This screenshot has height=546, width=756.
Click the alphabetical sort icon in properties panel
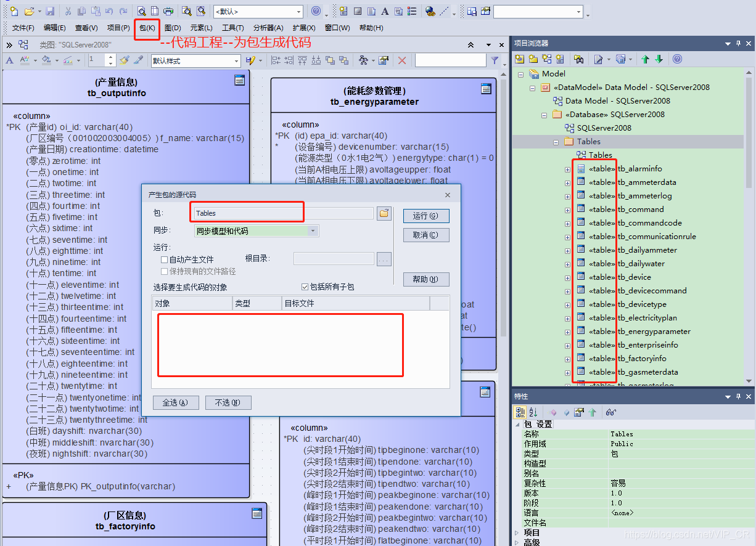[x=533, y=412]
